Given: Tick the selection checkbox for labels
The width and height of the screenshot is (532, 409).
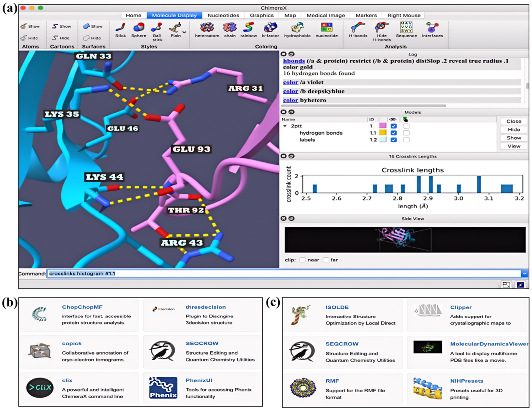Looking at the screenshot, I should pos(406,140).
